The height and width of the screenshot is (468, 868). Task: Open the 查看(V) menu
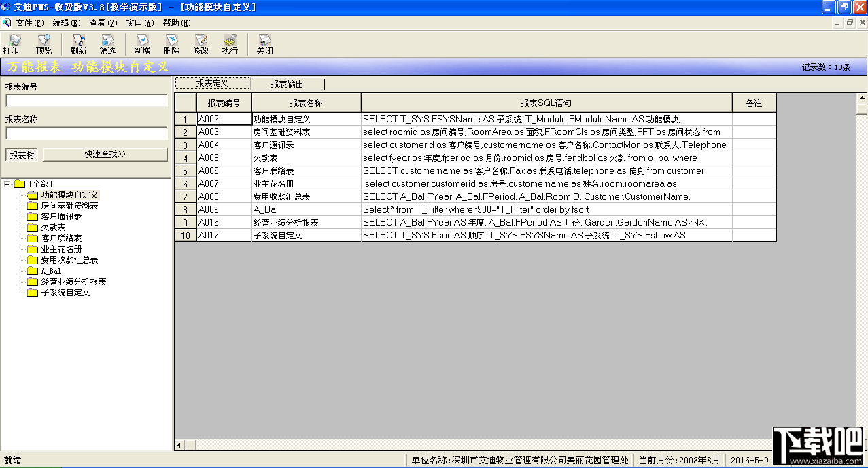[103, 22]
